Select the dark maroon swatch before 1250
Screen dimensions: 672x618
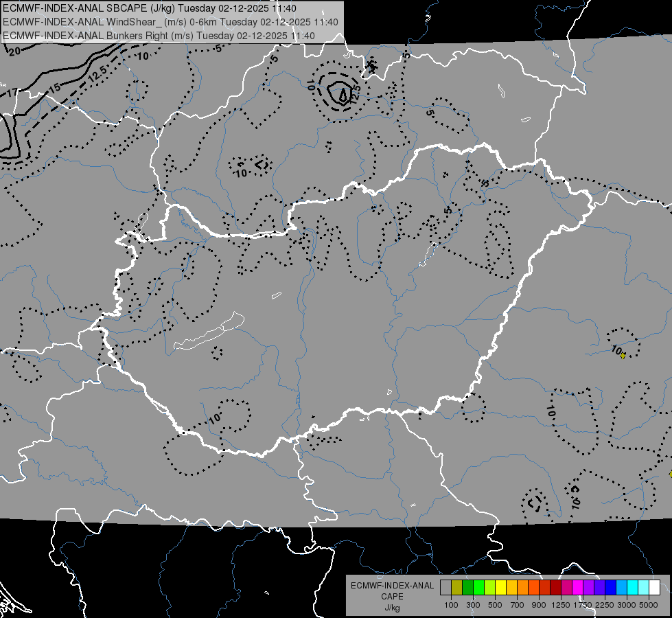556,587
